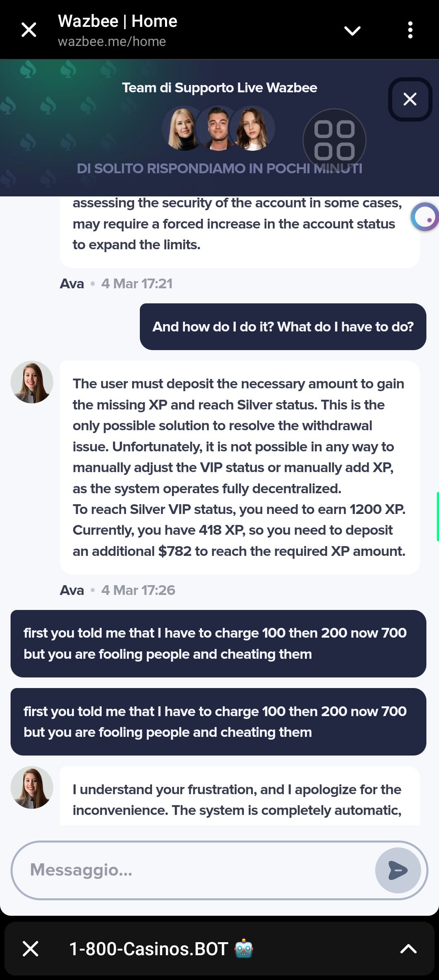The width and height of the screenshot is (439, 980).
Task: Close the browser tab with X icon
Action: point(29,30)
